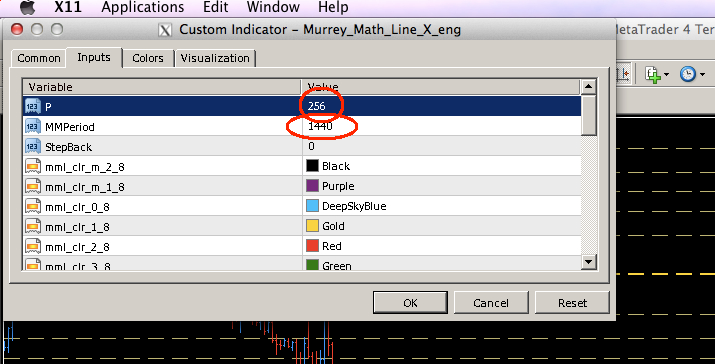Click the Green color swatch

312,265
